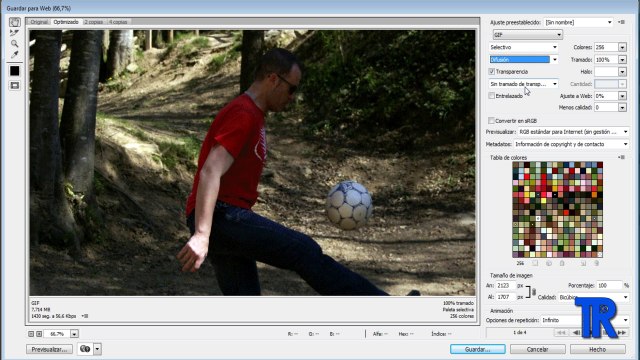Image resolution: width=640 pixels, height=360 pixels.
Task: Click the add new color icon
Action: tap(583, 263)
